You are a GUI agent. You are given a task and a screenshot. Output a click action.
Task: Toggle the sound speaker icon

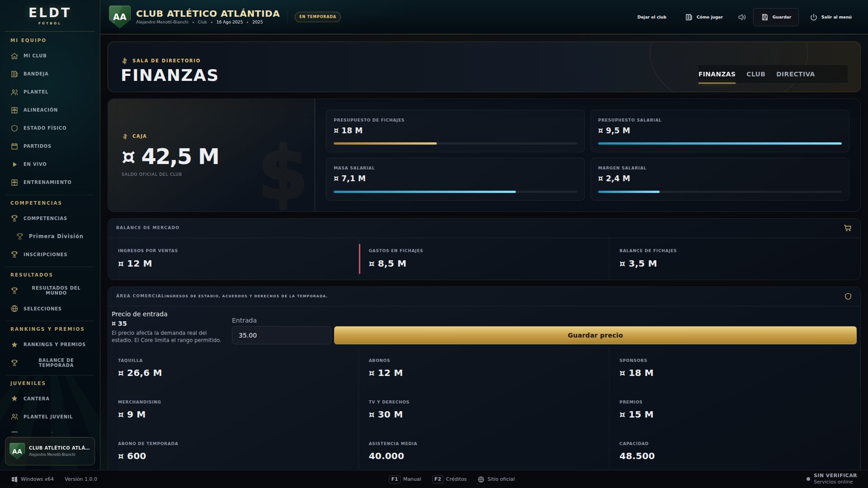click(x=742, y=17)
